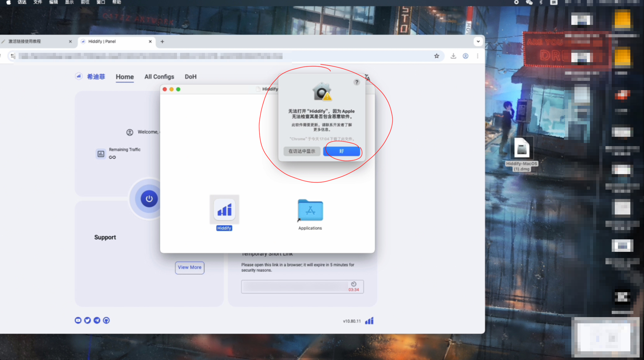Click the Support heading text
Image resolution: width=644 pixels, height=360 pixels.
tap(105, 238)
